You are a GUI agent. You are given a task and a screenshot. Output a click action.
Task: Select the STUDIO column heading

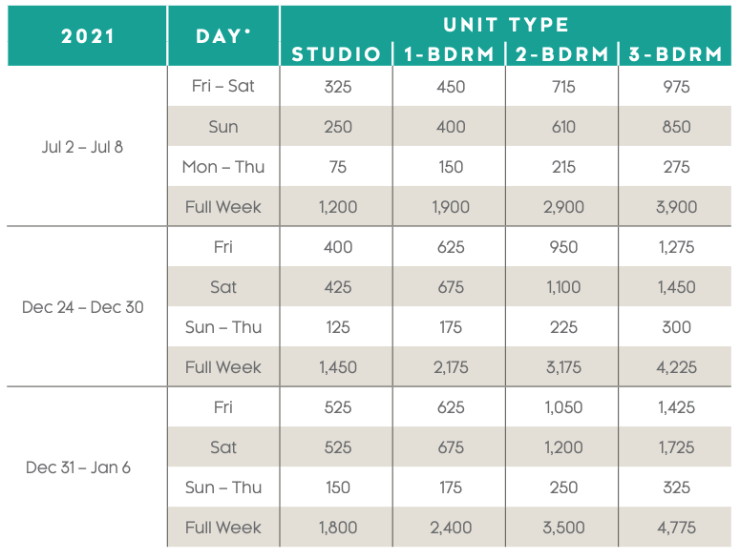click(336, 54)
